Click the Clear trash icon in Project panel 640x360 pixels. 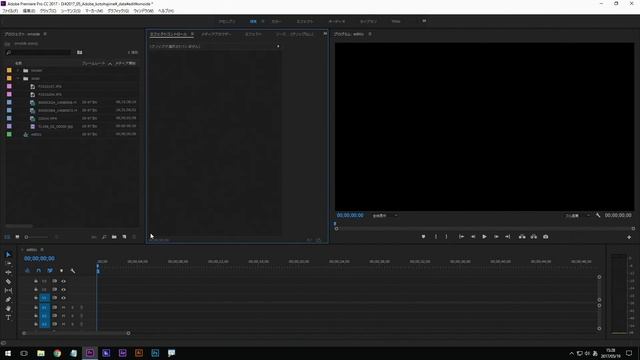tap(134, 237)
